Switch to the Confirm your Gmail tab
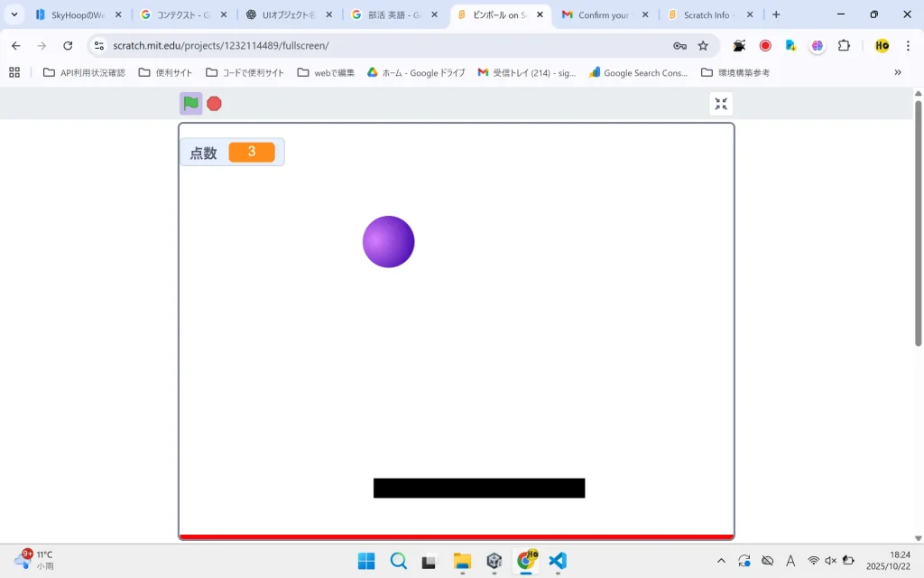The width and height of the screenshot is (924, 578). (x=605, y=14)
